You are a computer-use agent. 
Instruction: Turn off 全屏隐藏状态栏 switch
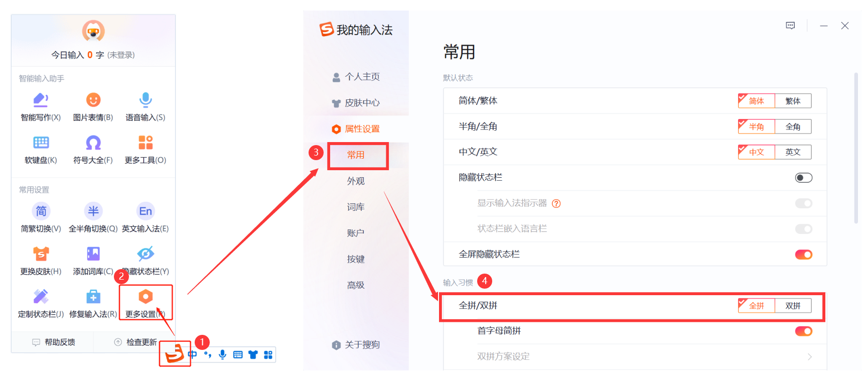(x=803, y=255)
